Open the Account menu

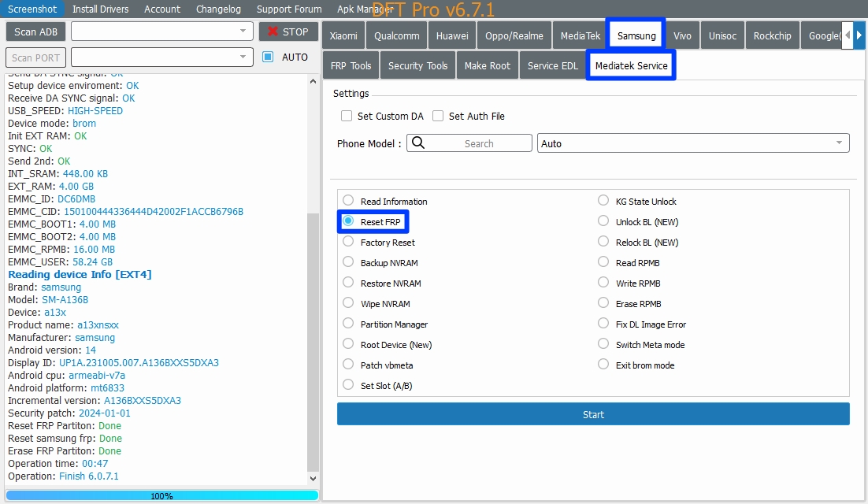click(162, 9)
